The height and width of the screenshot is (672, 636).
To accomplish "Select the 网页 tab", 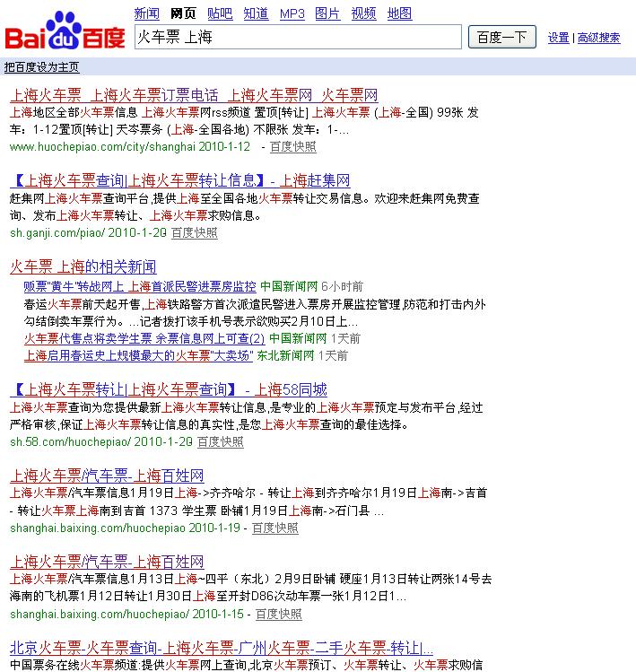I will pyautogui.click(x=183, y=13).
